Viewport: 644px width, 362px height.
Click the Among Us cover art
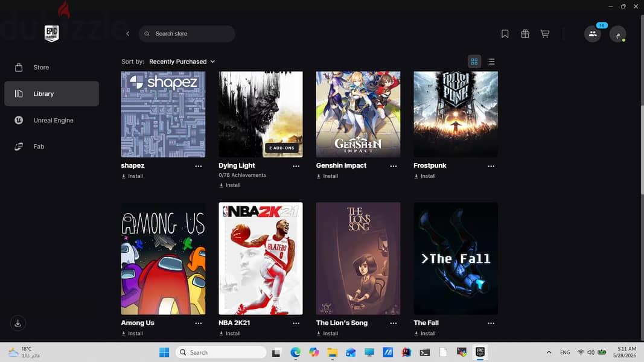tap(163, 259)
